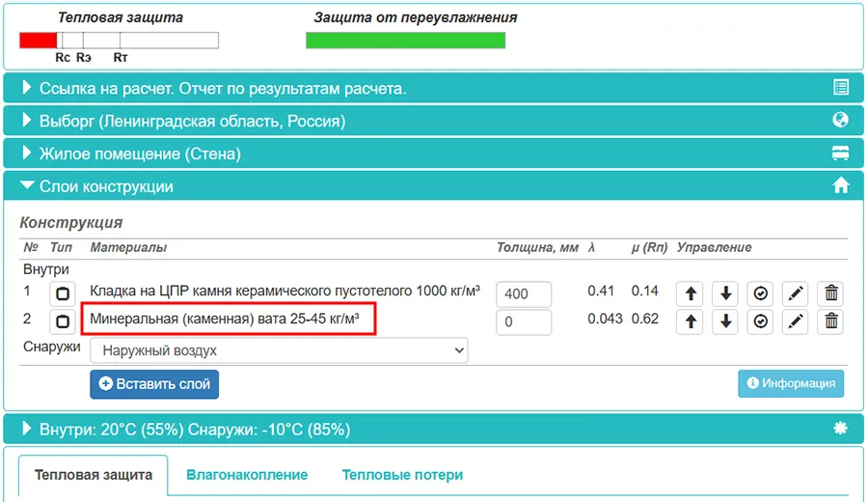This screenshot has width=868, height=502.
Task: Expand the Выборг (Ленинградская область) section
Action: coord(192,122)
